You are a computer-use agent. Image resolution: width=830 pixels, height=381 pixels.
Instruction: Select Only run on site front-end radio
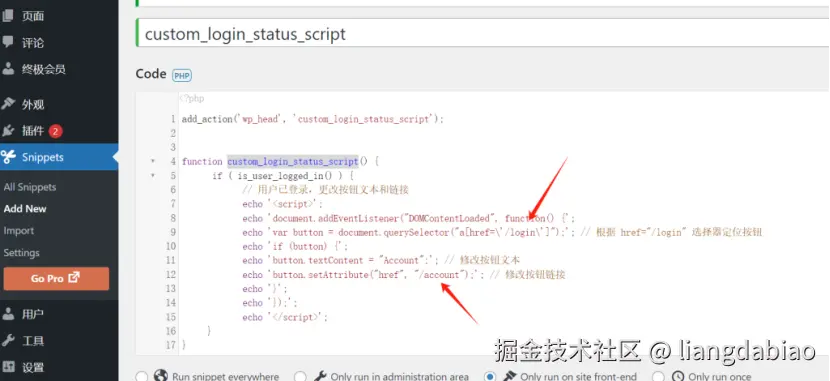point(490,376)
